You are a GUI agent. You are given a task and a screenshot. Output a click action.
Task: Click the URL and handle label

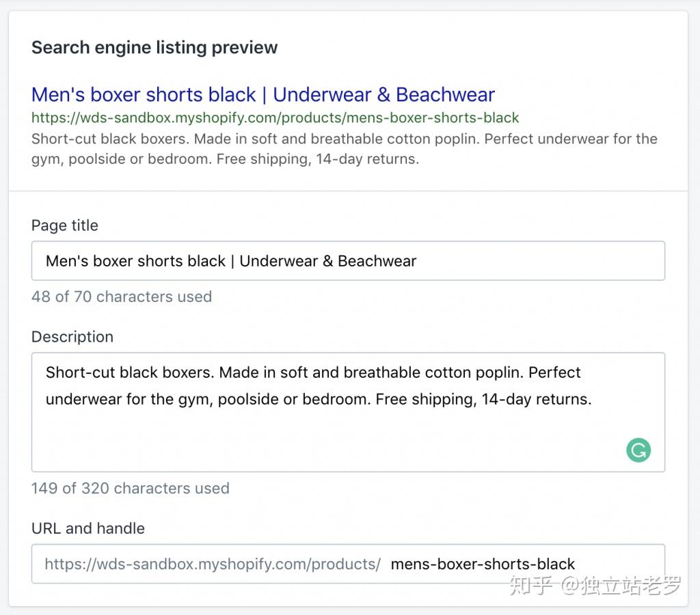click(x=88, y=528)
